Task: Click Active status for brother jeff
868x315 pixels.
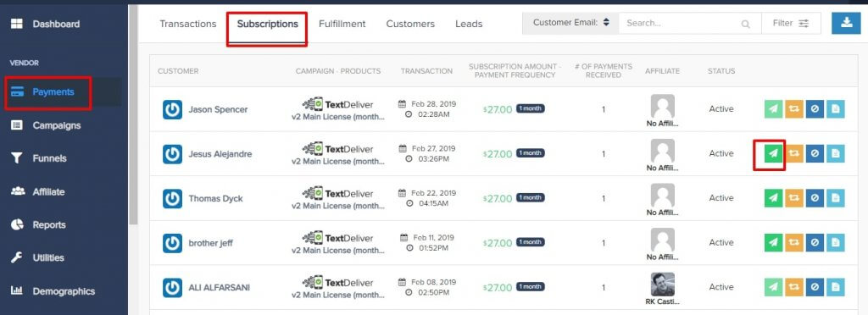Action: pos(721,243)
